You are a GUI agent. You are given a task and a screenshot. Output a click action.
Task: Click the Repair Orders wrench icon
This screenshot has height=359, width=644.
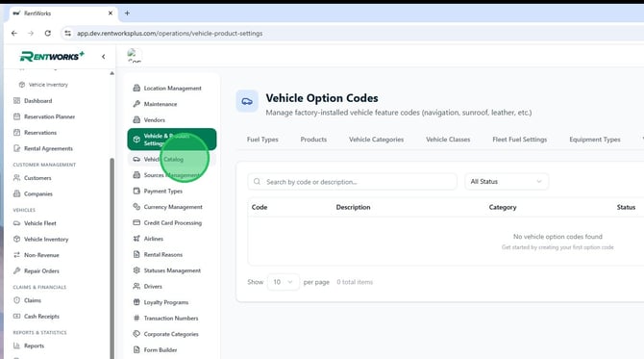17,271
